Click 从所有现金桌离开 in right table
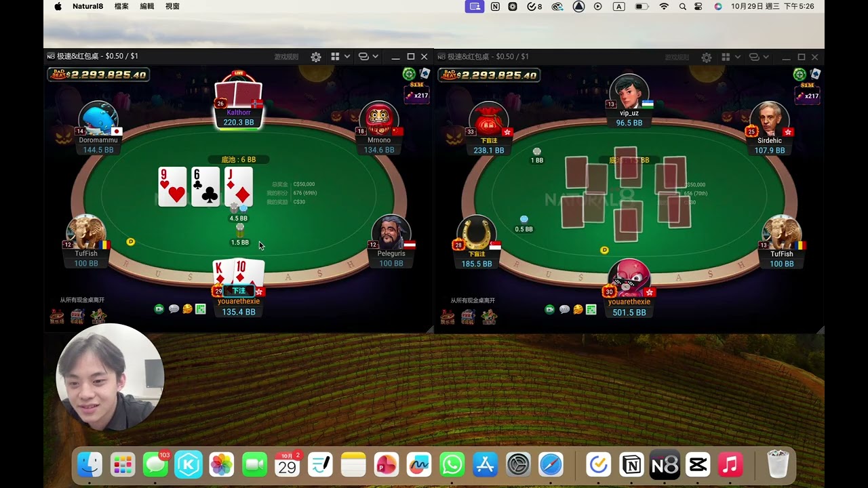The height and width of the screenshot is (488, 868). click(x=473, y=300)
